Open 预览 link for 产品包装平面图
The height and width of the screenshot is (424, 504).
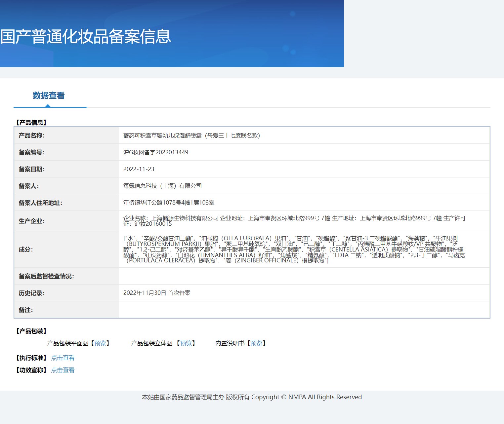100,343
